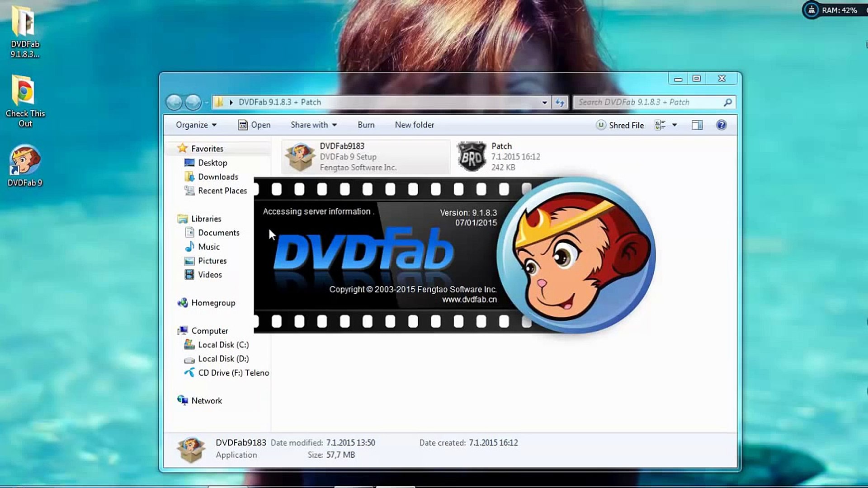Click the DVDFab monkey mascot on the splash
Viewport: 868px width, 488px height.
tap(576, 255)
